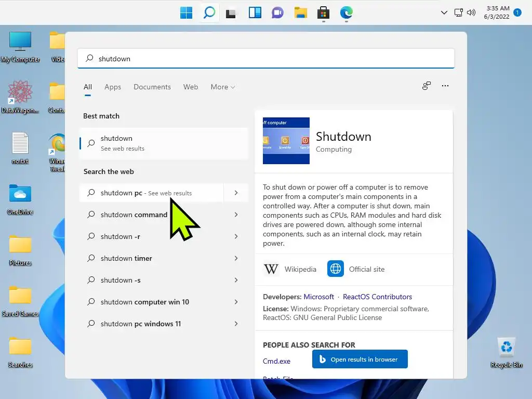Image resolution: width=532 pixels, height=399 pixels.
Task: Open the Microsoft developer link
Action: (x=318, y=297)
